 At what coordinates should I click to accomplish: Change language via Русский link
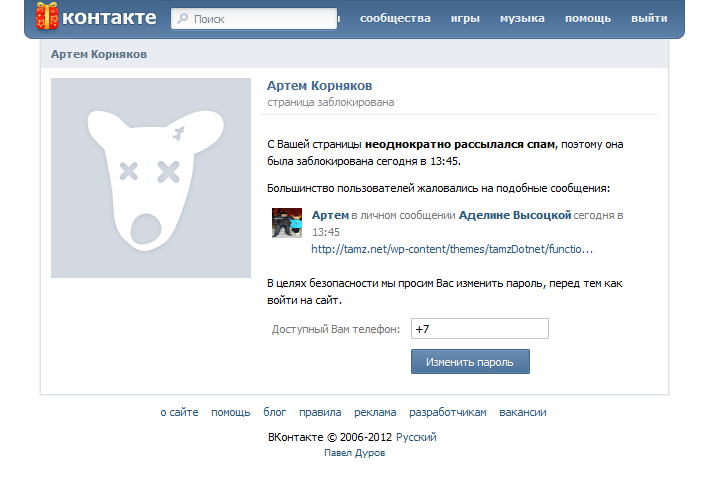pos(416,437)
